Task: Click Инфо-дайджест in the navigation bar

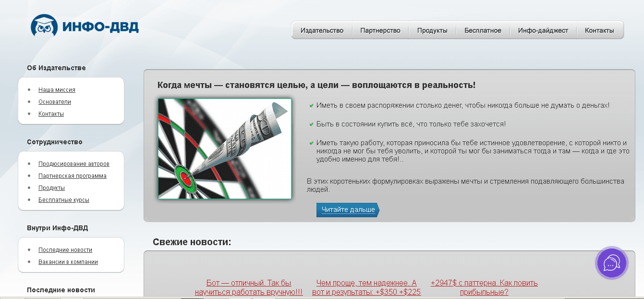Action: (x=543, y=30)
